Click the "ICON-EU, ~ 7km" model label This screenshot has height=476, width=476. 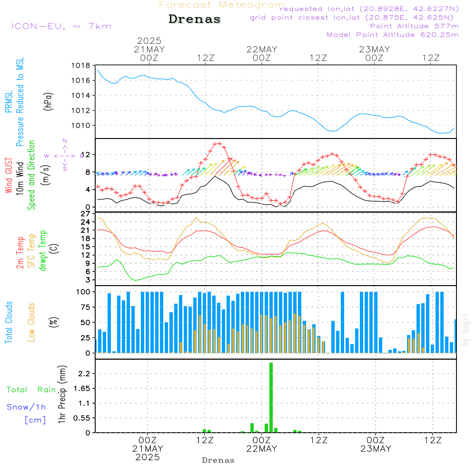(61, 26)
